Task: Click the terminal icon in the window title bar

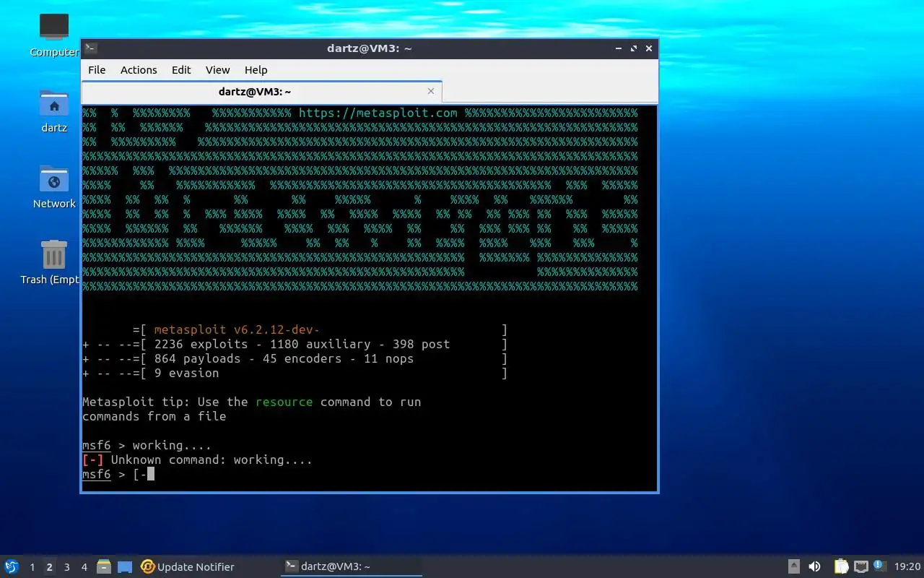Action: click(91, 48)
